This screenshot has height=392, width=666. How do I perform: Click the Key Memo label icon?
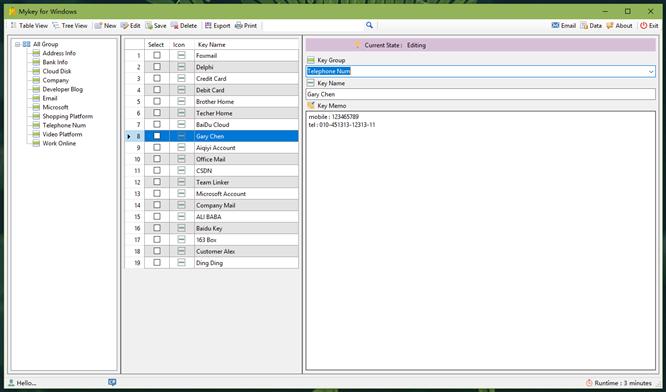coord(311,105)
